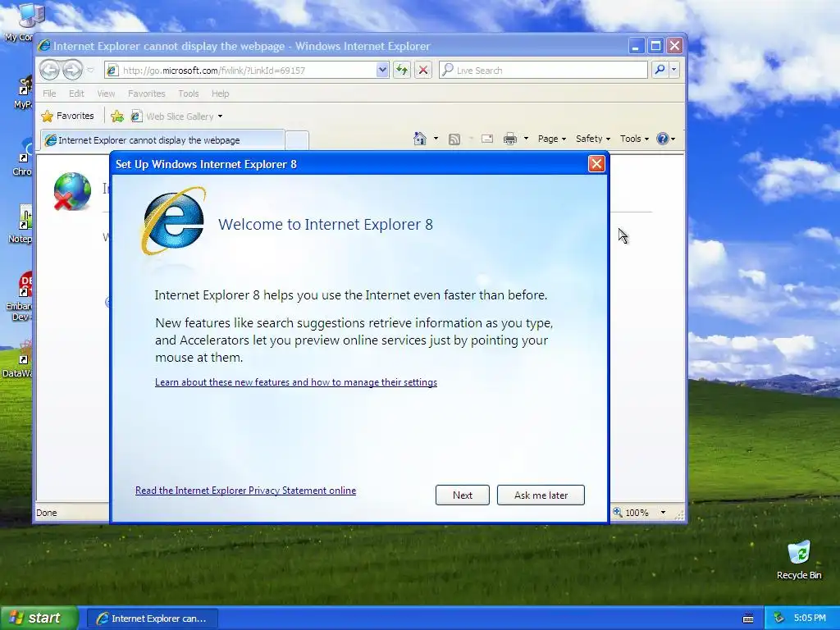Close the Set Up Internet Explorer 8 dialog
Image resolution: width=840 pixels, height=630 pixels.
(x=596, y=163)
